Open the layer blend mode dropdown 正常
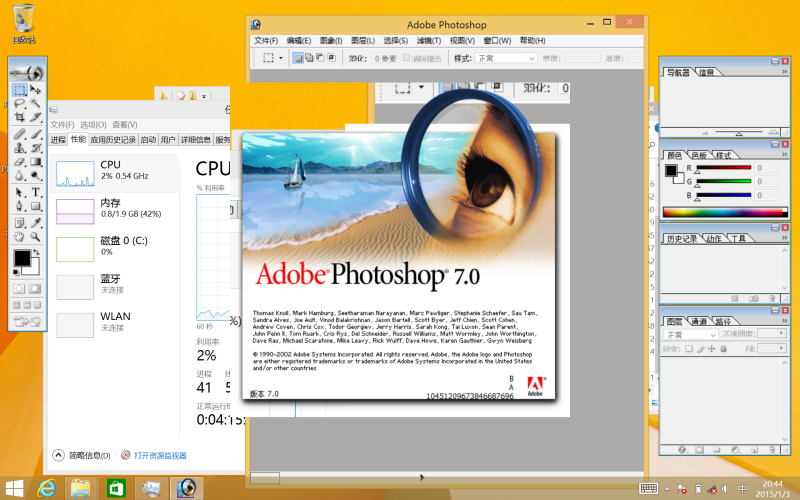Screen dimensions: 800x500 (690, 335)
